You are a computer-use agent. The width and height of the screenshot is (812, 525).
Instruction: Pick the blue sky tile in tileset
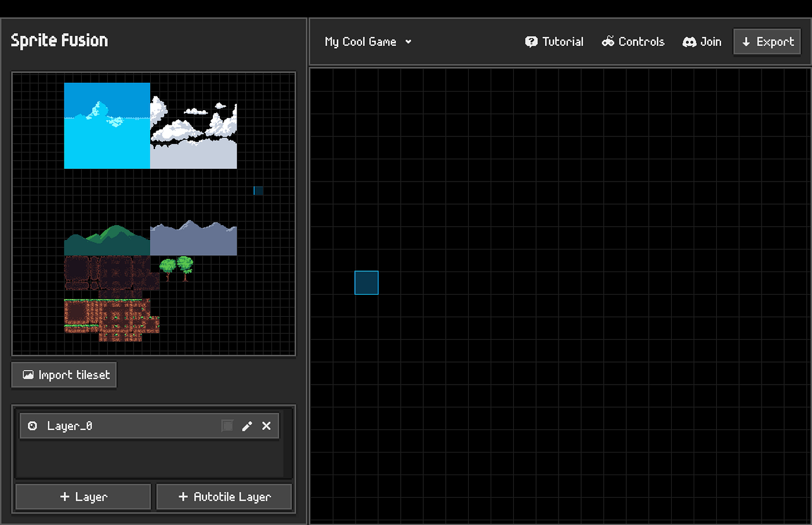pyautogui.click(x=107, y=126)
